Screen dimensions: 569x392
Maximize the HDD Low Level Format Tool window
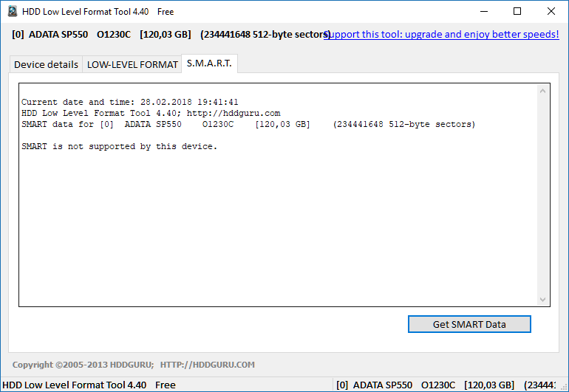pyautogui.click(x=517, y=12)
